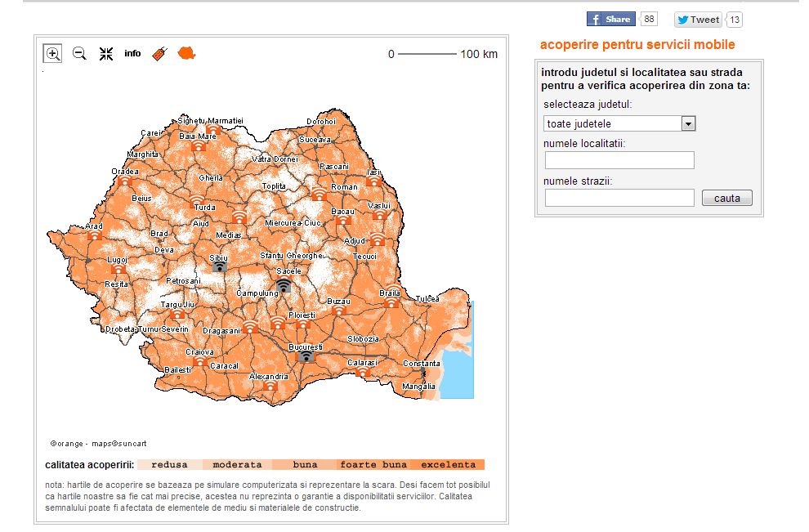The width and height of the screenshot is (809, 532).
Task: Click the gray Wi-Fi marker at Sibiu
Action: (219, 266)
